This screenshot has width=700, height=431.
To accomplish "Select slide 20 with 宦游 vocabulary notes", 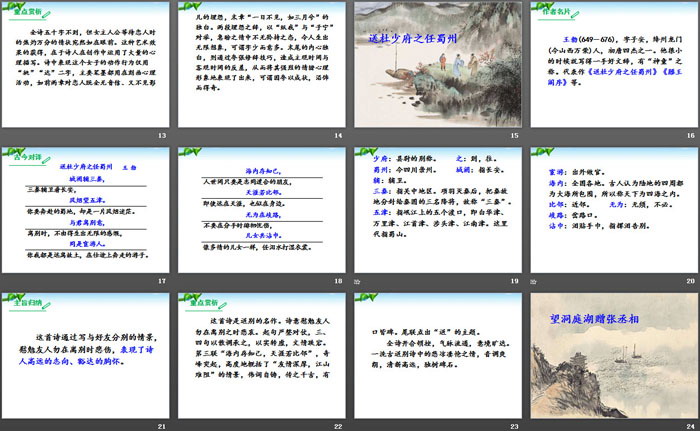I will click(x=611, y=210).
